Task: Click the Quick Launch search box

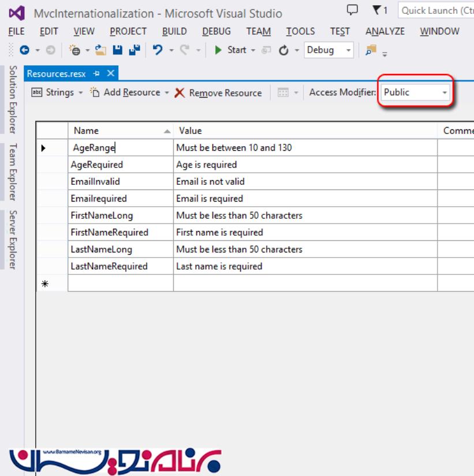Action: (x=436, y=10)
